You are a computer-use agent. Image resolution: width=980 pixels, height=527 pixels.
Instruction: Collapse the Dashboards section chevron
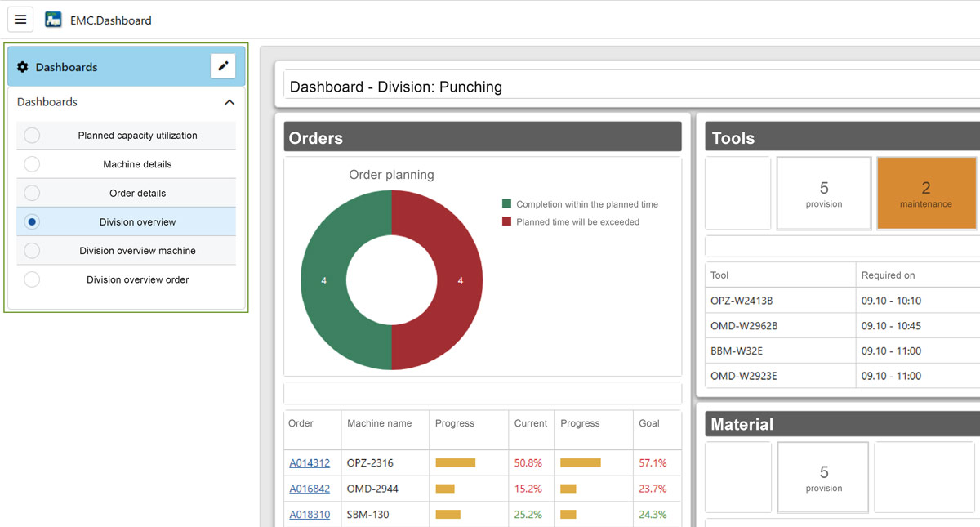point(229,102)
